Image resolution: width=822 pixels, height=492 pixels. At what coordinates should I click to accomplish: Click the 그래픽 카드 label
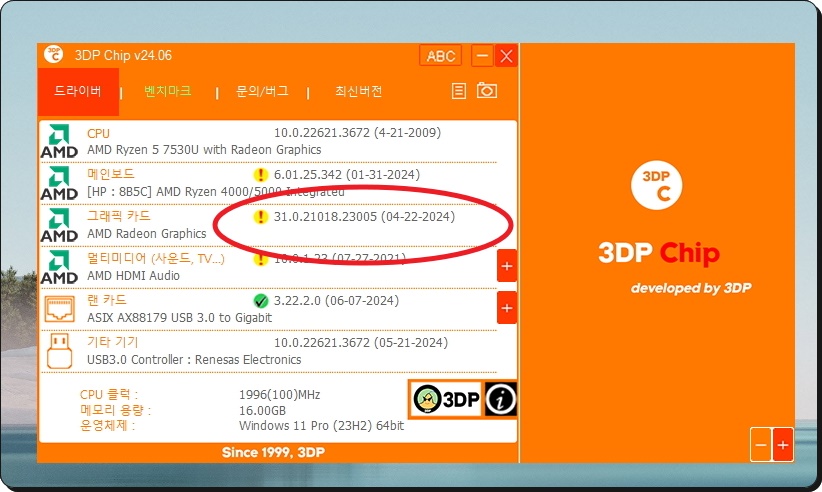click(118, 216)
